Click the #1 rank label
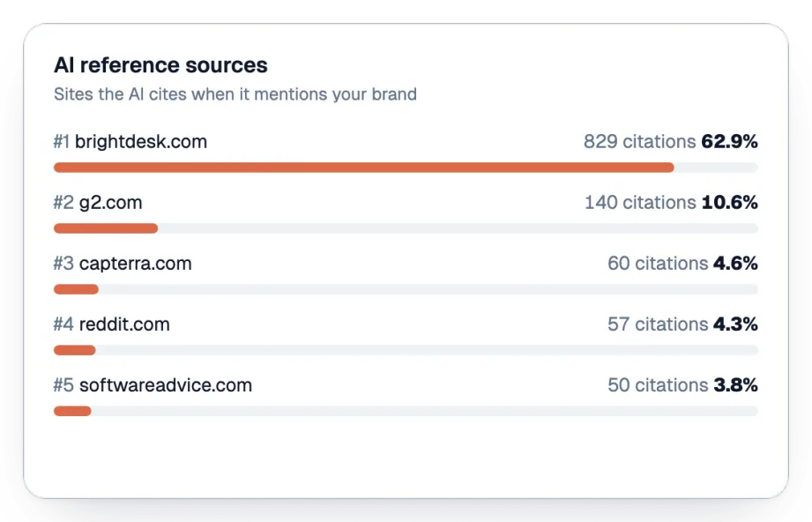This screenshot has width=812, height=522. (62, 141)
